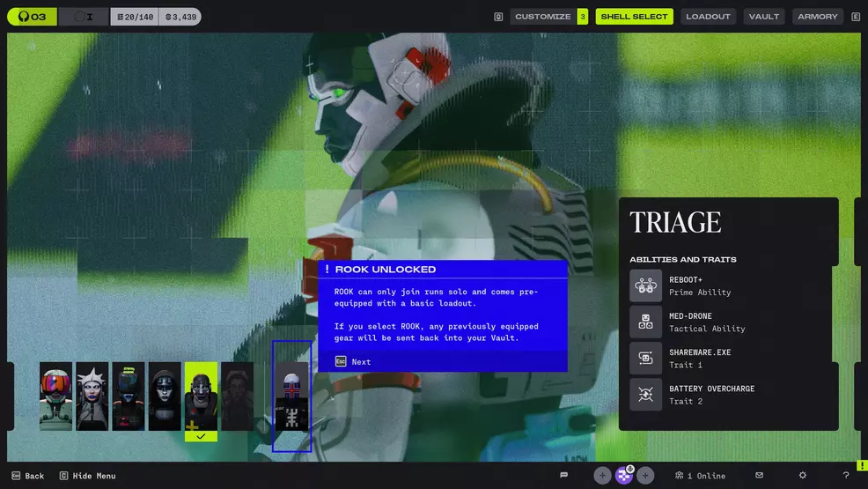Open the Customize tab
The image size is (868, 489).
coord(542,17)
